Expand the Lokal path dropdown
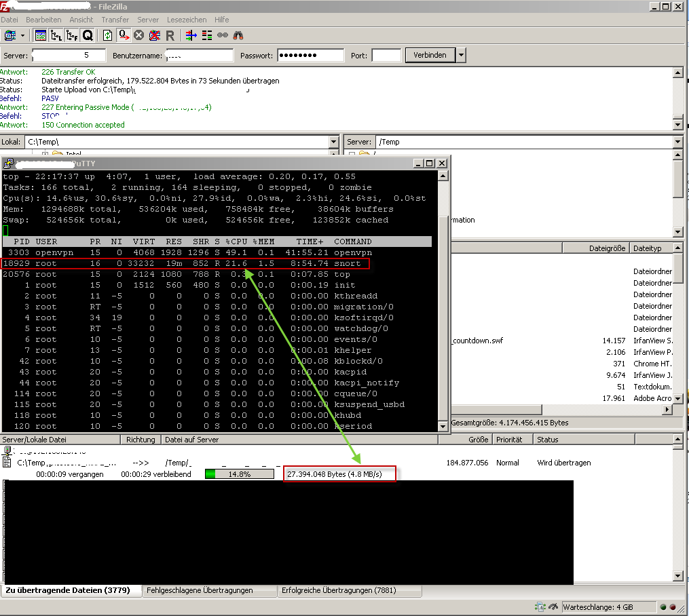Viewport: 689px width, 616px height. tap(333, 142)
